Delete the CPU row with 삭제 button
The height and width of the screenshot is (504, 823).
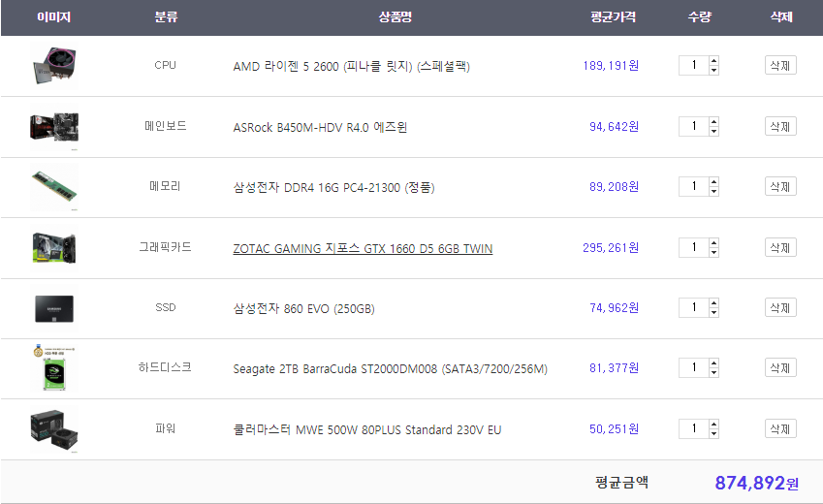780,66
